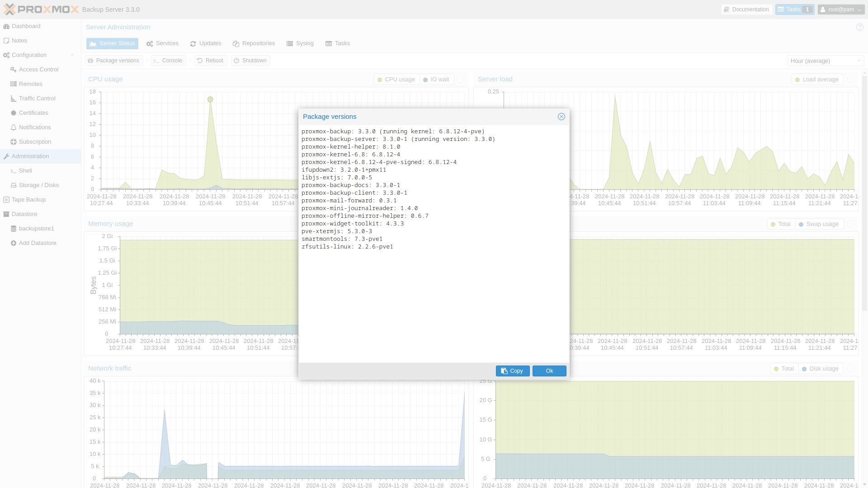Open the Notifications settings

[35, 127]
